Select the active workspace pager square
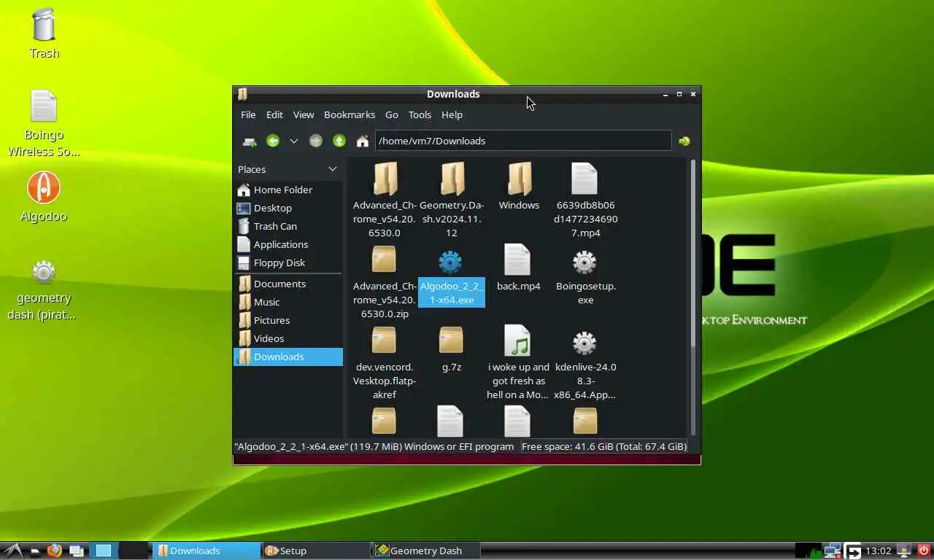The width and height of the screenshot is (934, 560). pyautogui.click(x=104, y=551)
